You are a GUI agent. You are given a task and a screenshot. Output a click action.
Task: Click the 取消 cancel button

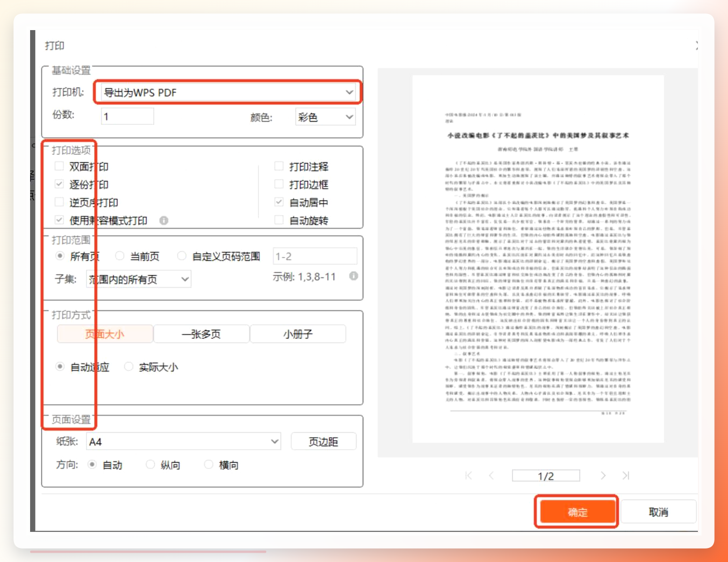[x=659, y=512]
